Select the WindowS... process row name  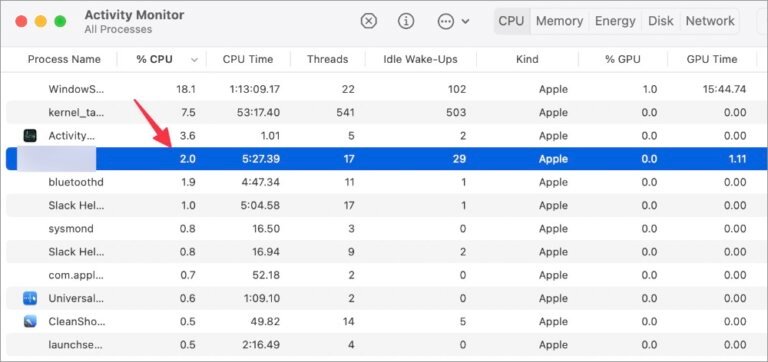(x=76, y=89)
